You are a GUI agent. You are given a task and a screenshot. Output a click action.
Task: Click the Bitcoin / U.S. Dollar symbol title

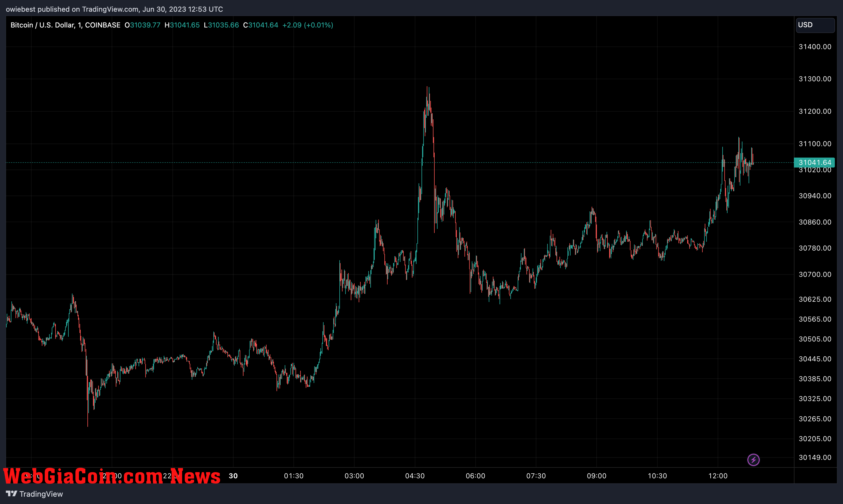[65, 25]
